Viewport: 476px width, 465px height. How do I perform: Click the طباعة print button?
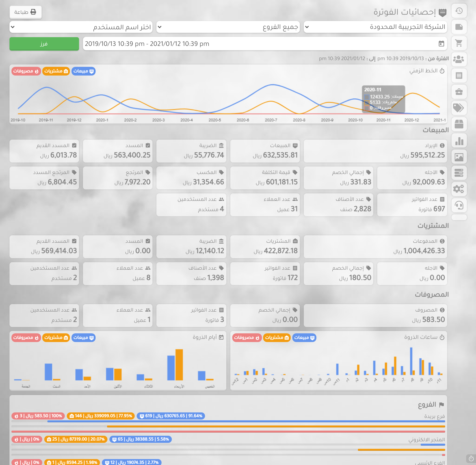pos(25,12)
